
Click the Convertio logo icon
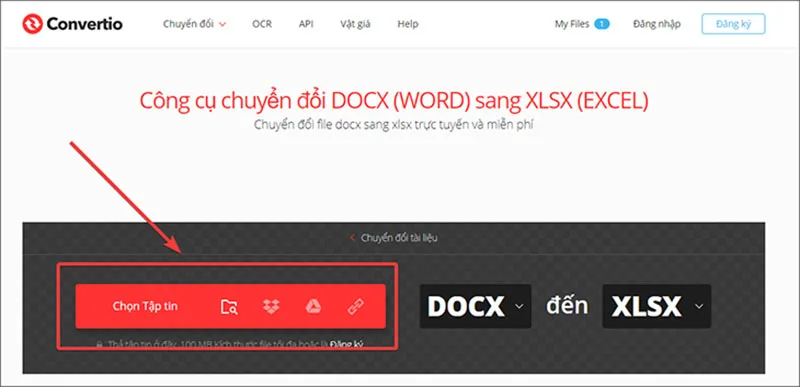(x=33, y=24)
